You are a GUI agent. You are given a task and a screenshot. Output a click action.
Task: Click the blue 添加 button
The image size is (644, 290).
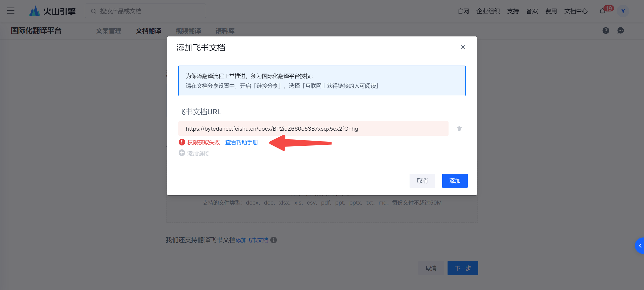pyautogui.click(x=455, y=181)
